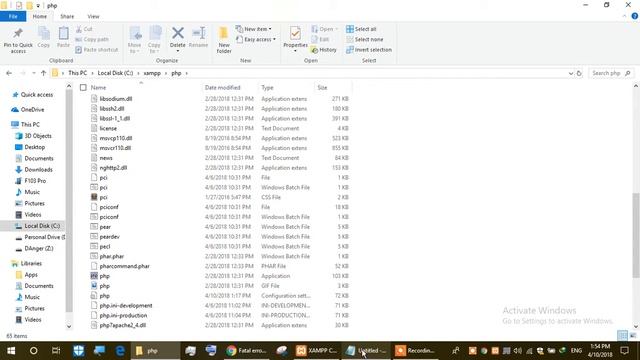
Task: Sort by the Size column header
Action: click(322, 87)
